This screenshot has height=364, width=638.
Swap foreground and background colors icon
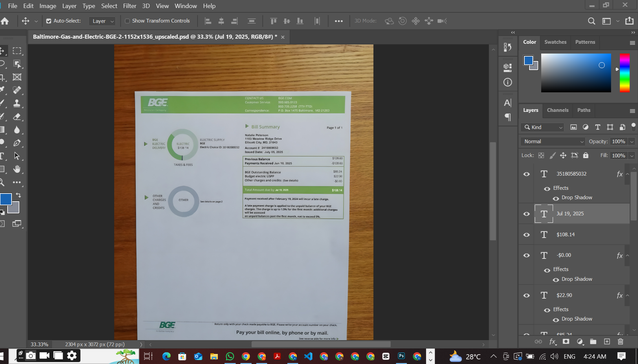[18, 195]
